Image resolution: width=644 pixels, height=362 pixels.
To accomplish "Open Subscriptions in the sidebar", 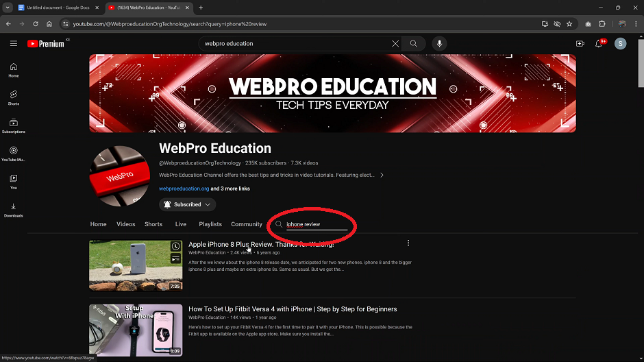I will (x=14, y=126).
